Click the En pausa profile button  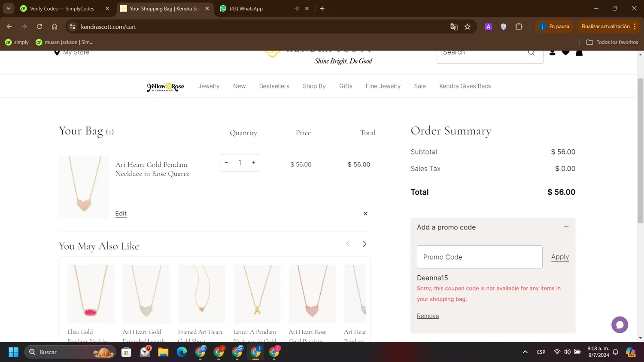pos(554,27)
